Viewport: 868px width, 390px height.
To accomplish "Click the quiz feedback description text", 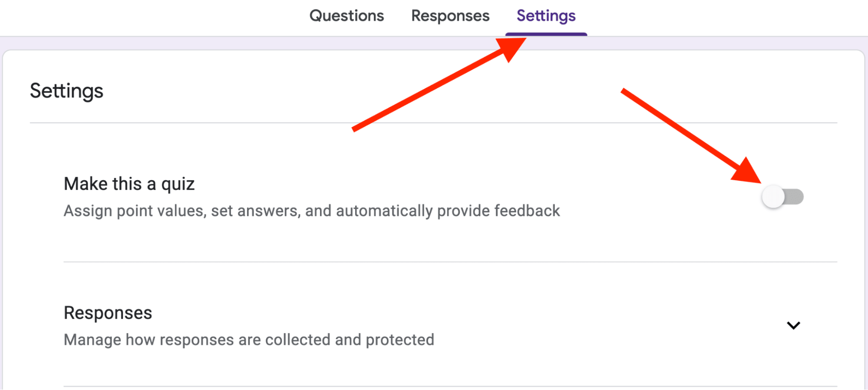I will [x=312, y=211].
